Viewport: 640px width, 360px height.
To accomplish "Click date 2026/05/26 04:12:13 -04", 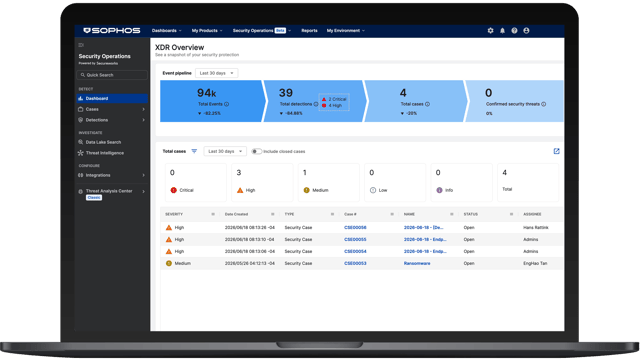I will (249, 263).
